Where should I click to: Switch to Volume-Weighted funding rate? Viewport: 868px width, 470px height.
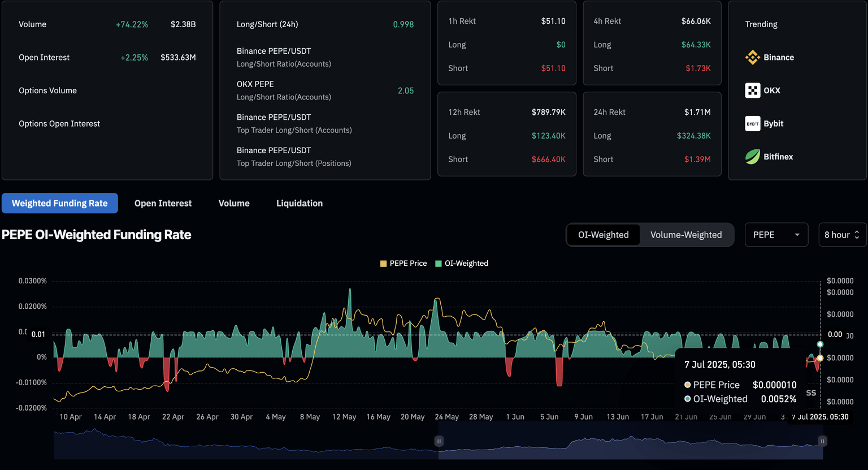685,235
